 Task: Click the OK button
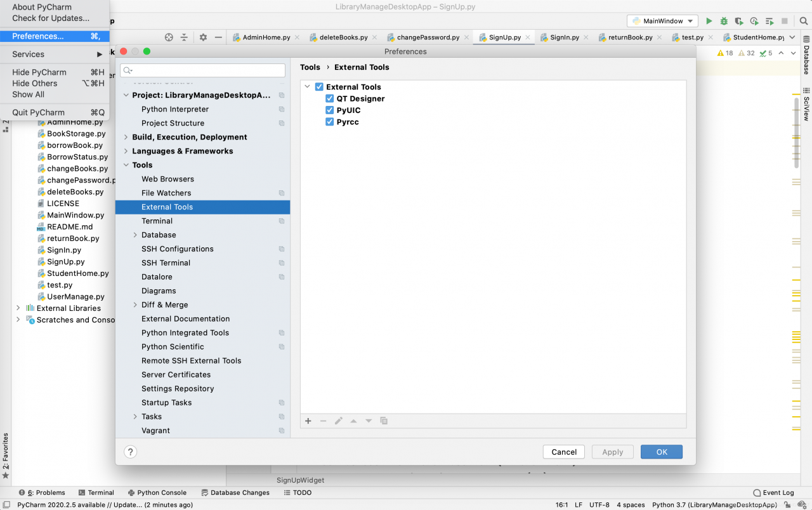[x=662, y=452]
